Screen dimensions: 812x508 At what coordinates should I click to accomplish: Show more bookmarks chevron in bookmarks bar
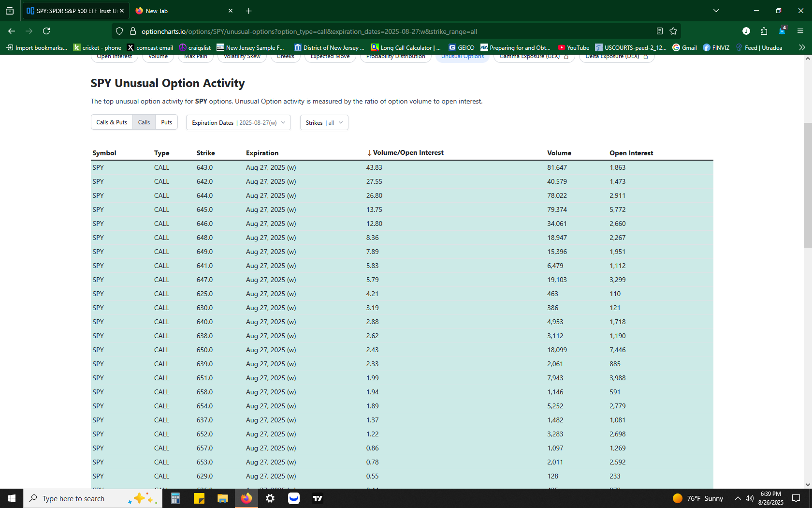point(802,47)
